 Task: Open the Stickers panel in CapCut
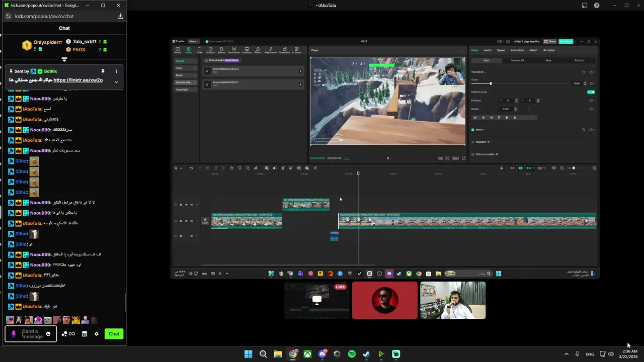pyautogui.click(x=210, y=50)
